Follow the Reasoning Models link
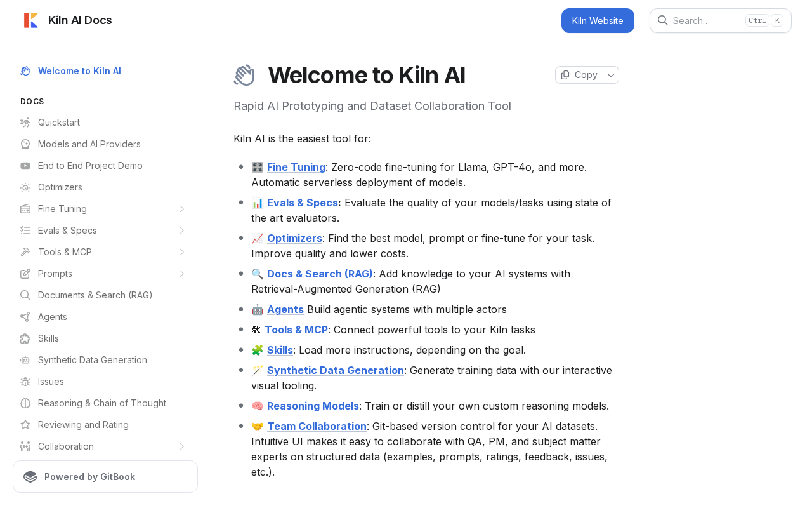812x508 pixels. point(313,406)
